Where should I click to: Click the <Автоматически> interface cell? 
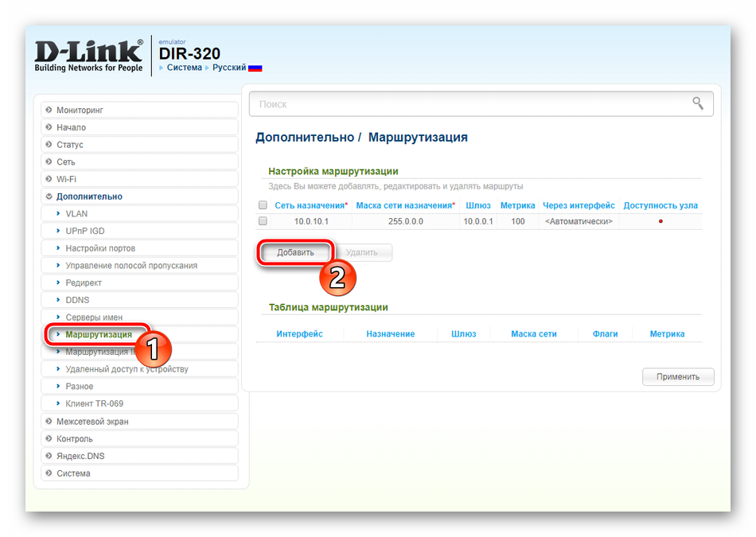579,221
